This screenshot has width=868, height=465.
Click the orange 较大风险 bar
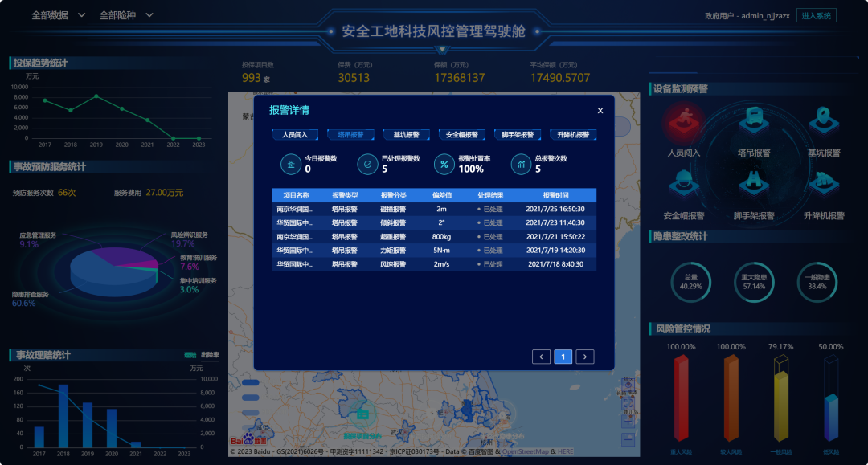[x=731, y=398]
